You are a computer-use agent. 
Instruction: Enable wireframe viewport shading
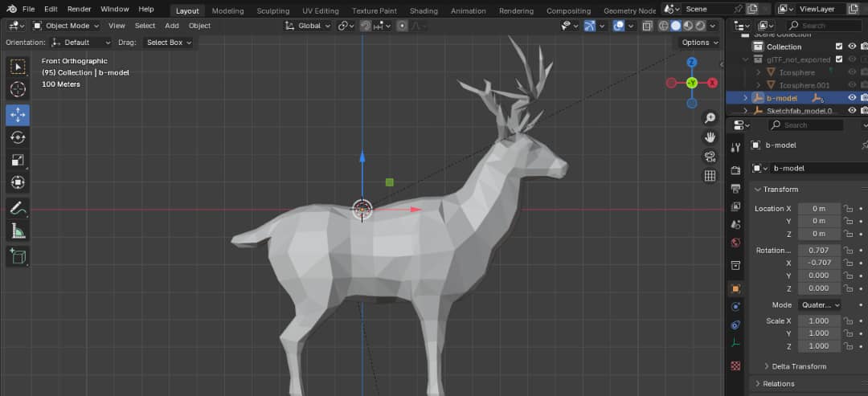(663, 26)
